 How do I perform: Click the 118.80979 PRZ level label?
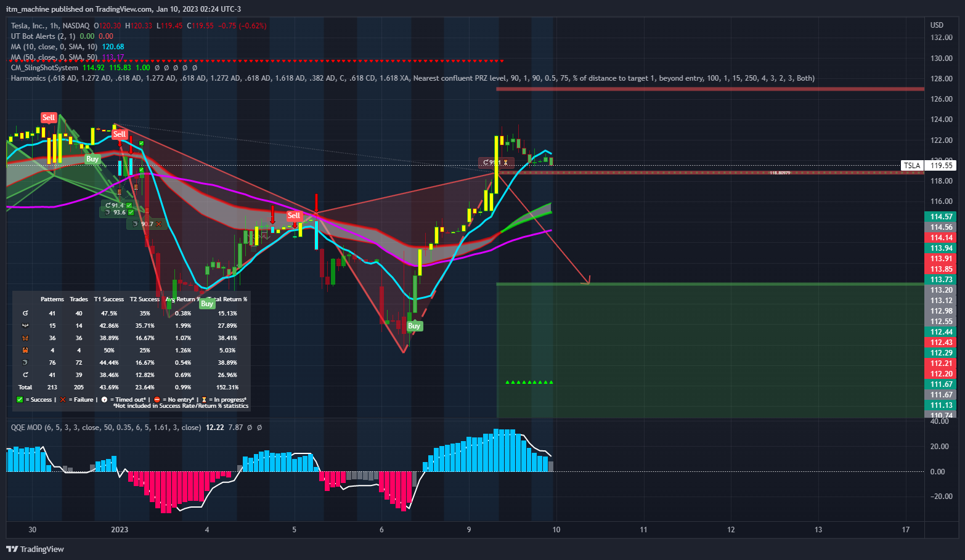coord(780,173)
